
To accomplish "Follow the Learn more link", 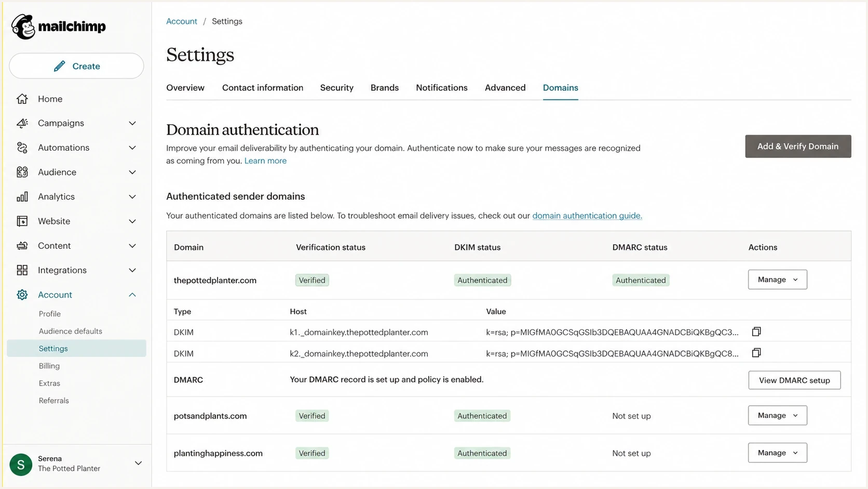I will (265, 161).
